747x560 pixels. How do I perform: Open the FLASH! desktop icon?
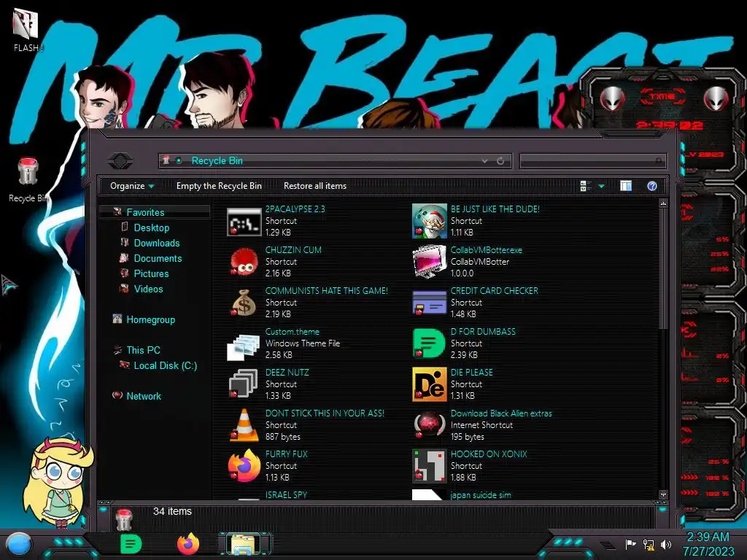26,29
